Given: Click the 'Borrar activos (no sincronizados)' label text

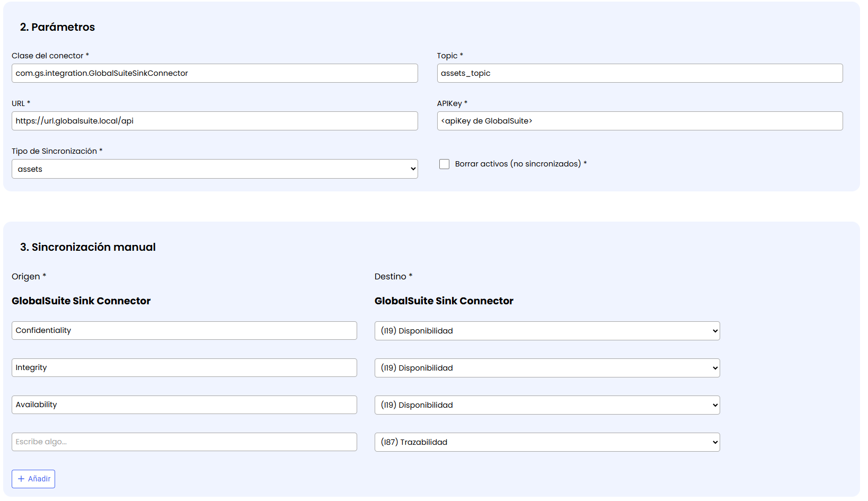Looking at the screenshot, I should coord(518,164).
